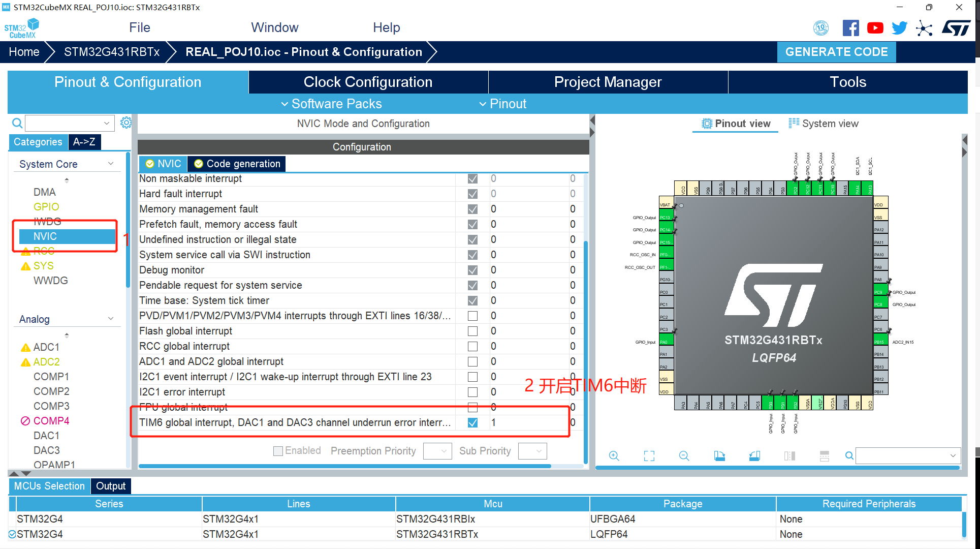980x549 pixels.
Task: Click the vertical split layout icon
Action: 825,456
